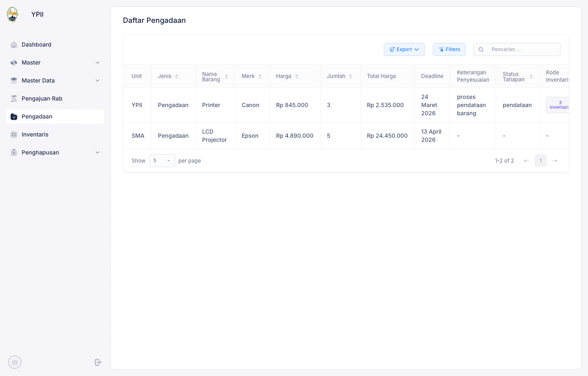Select the Master menu icon
The width and height of the screenshot is (588, 376).
click(x=14, y=63)
